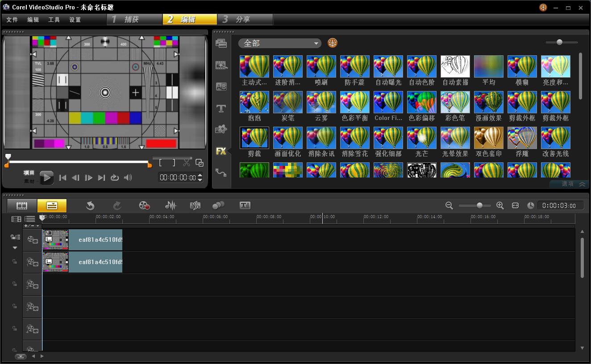Click the timeline zoom slider handle
Screen dimensions: 591x364
coord(479,206)
